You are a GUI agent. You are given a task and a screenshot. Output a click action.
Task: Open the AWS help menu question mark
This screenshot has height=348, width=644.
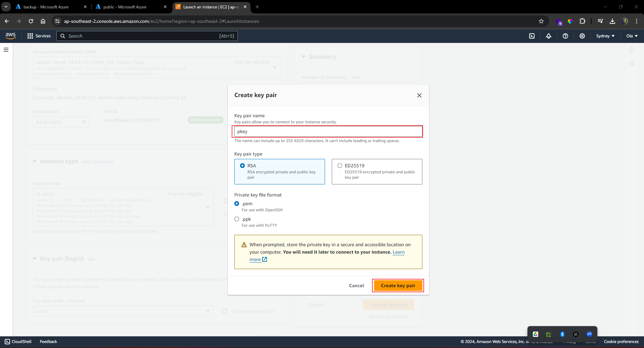click(x=565, y=36)
